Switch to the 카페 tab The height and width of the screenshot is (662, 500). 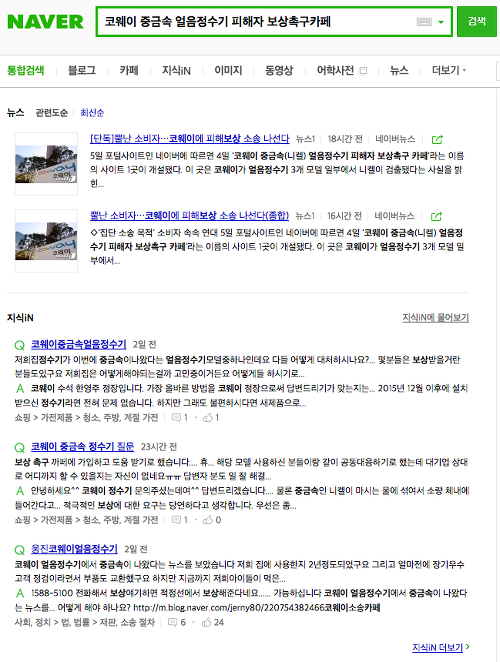pyautogui.click(x=129, y=71)
